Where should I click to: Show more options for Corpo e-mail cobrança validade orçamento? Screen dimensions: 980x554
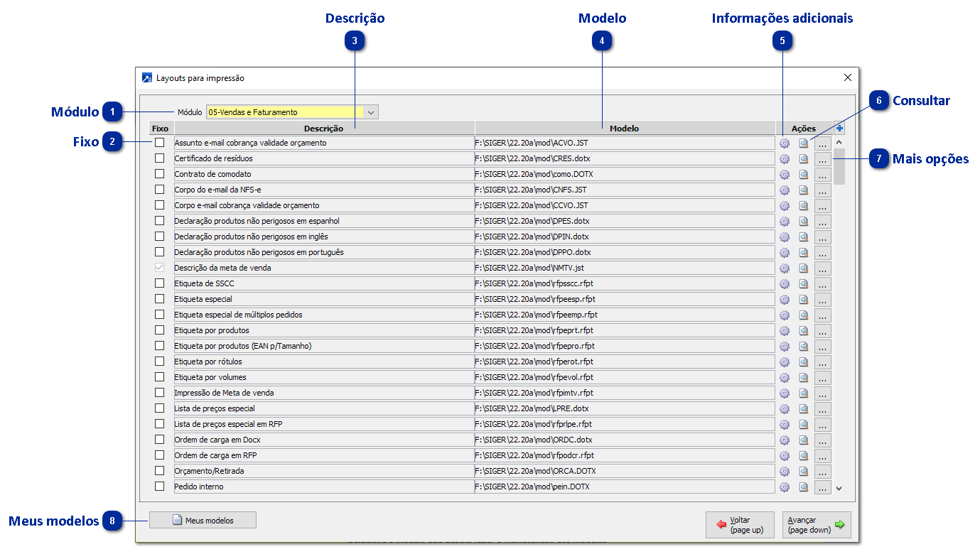[x=822, y=206]
